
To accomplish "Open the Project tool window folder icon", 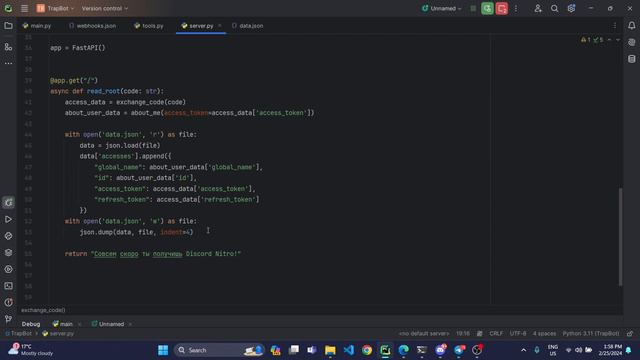I will pos(8,26).
